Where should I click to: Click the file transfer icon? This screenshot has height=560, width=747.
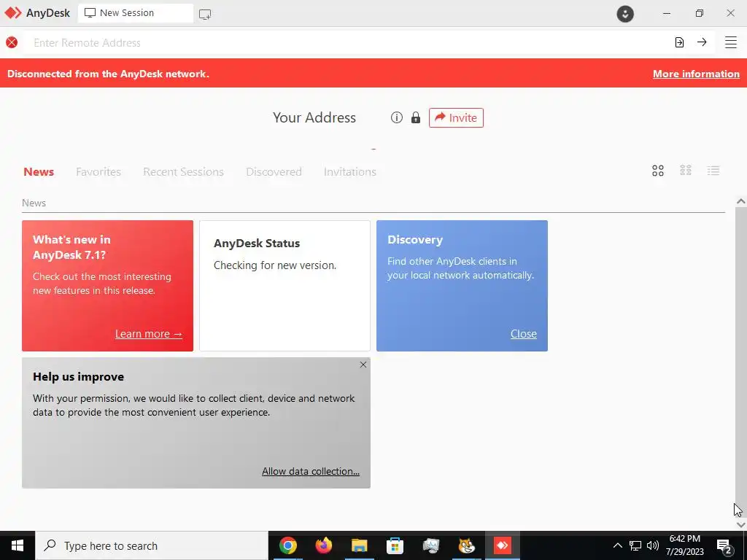679,42
